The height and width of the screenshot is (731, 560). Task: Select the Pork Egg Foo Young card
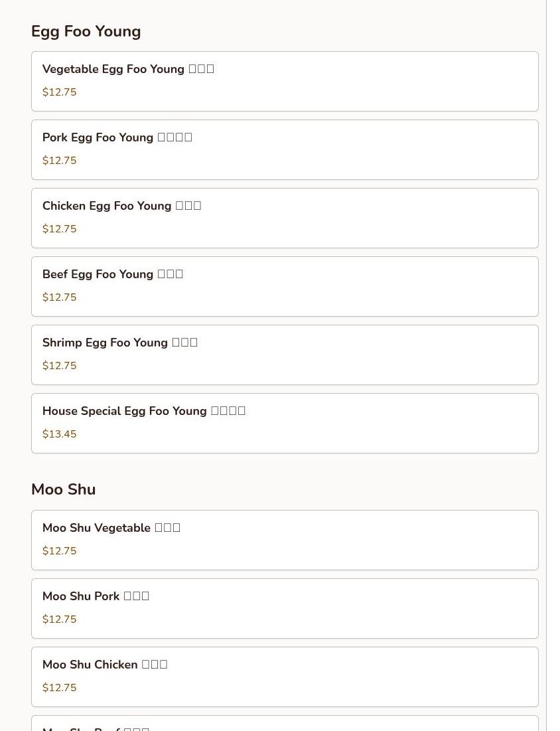pyautogui.click(x=284, y=149)
